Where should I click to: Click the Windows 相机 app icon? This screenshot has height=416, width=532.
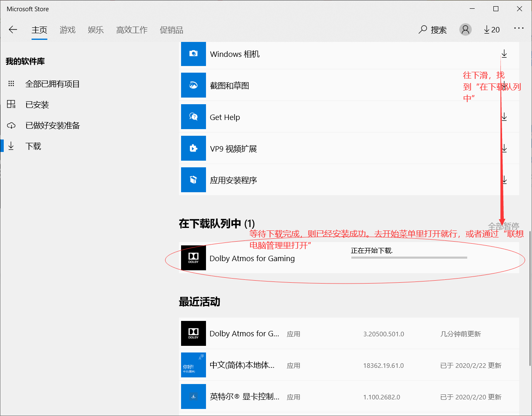tap(194, 54)
